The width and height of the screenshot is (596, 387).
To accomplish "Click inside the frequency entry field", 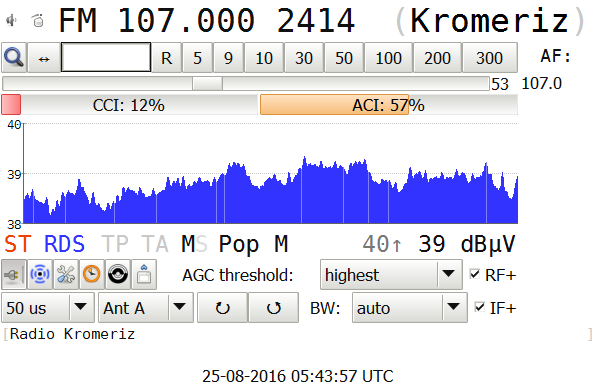I will click(x=106, y=57).
